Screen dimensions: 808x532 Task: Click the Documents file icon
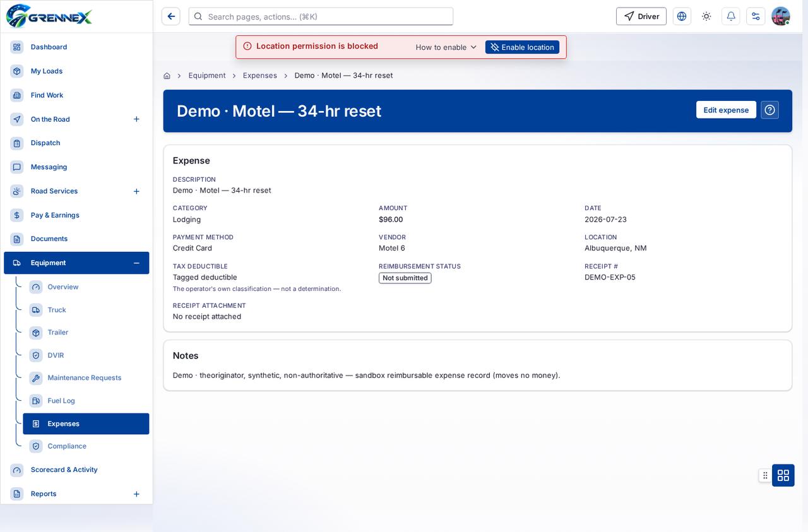click(17, 239)
